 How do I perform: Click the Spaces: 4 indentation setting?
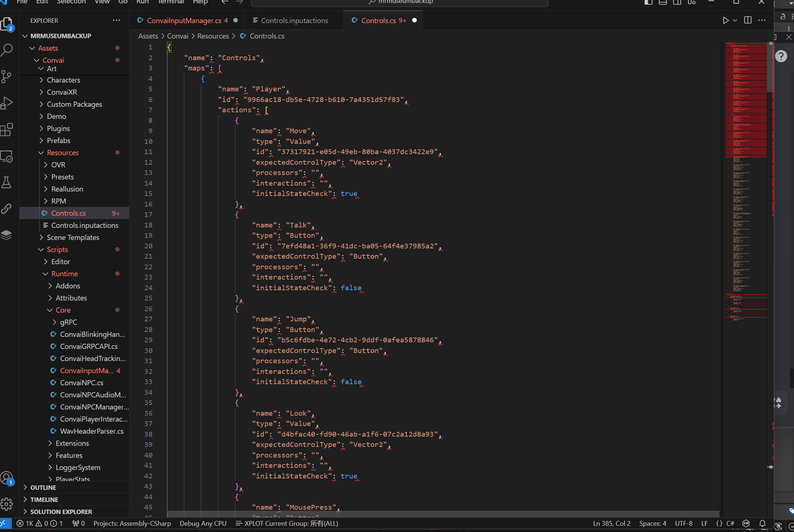[652, 524]
